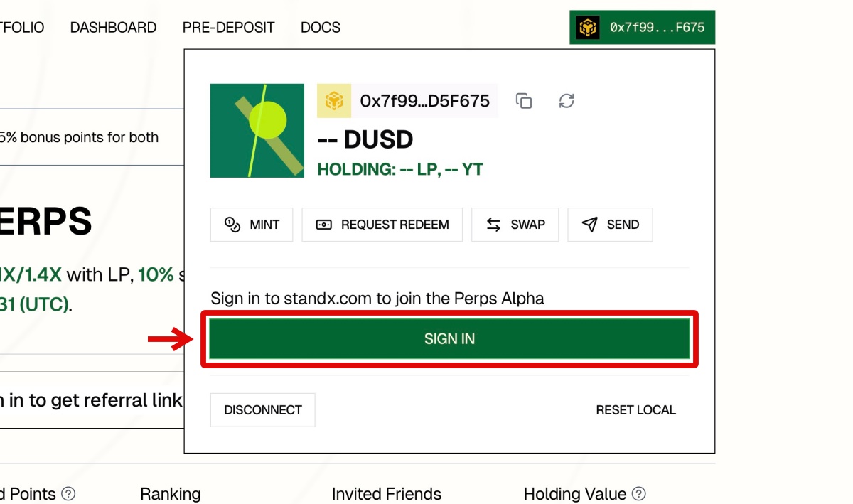Go to the DASHBOARD nav item
The width and height of the screenshot is (853, 504).
click(x=113, y=28)
